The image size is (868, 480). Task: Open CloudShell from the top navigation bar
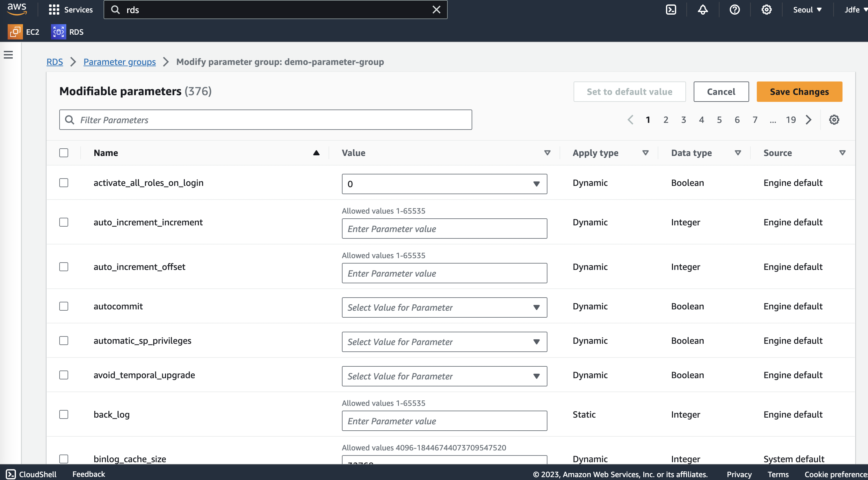pyautogui.click(x=671, y=10)
